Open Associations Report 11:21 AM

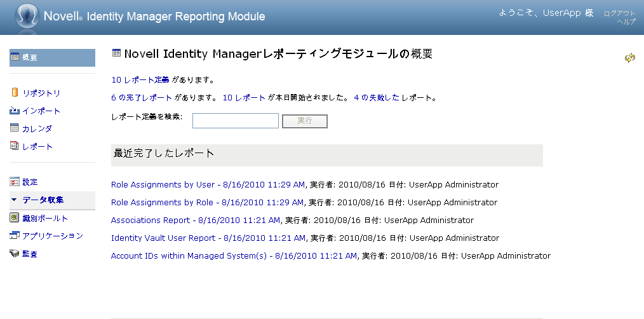click(196, 221)
